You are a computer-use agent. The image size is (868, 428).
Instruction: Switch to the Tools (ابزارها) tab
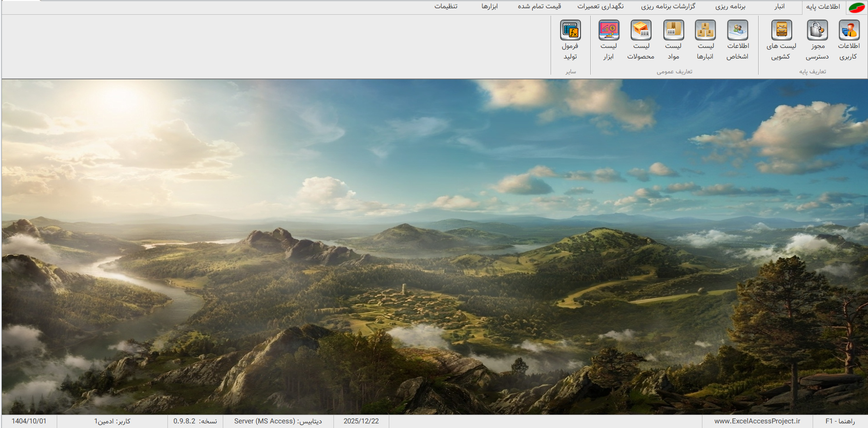pyautogui.click(x=489, y=6)
